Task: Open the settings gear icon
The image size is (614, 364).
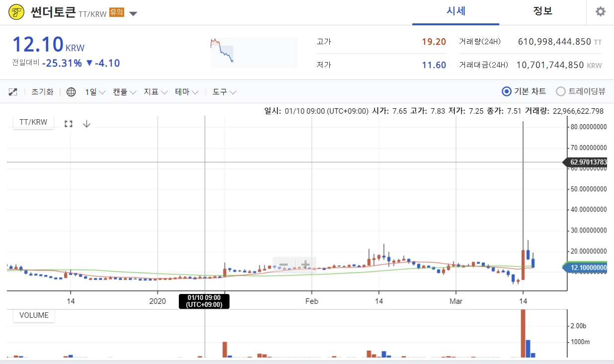Action: pos(601,11)
